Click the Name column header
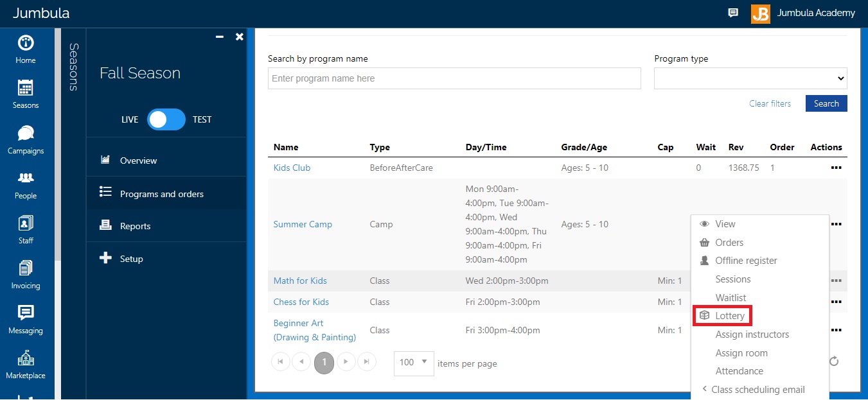This screenshot has height=400, width=868. tap(286, 147)
